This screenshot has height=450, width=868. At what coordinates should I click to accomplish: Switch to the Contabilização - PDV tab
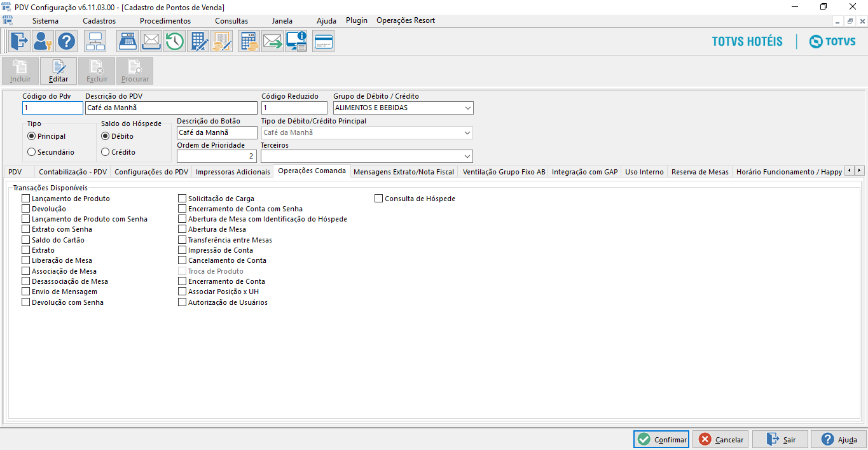tap(72, 172)
